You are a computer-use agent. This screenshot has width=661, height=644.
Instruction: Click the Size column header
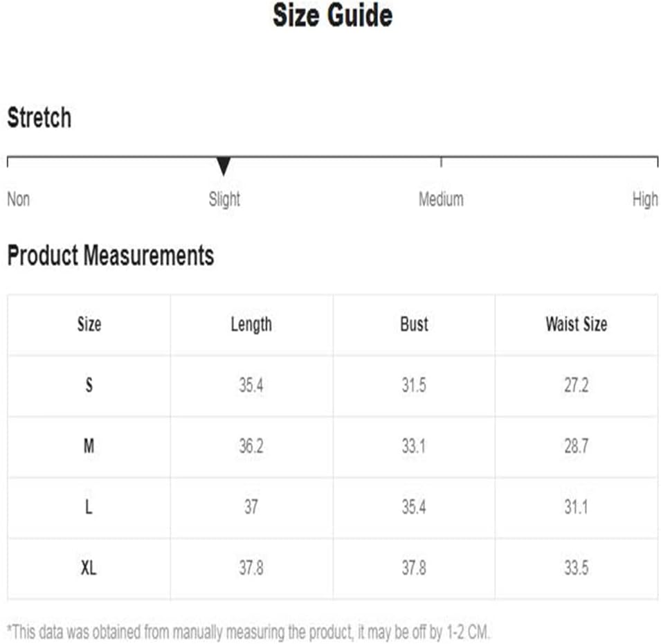89,324
